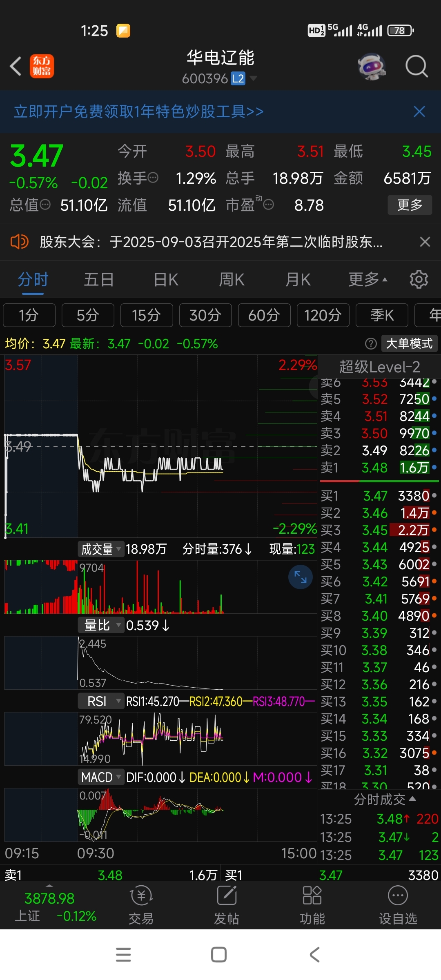The image size is (441, 980).
Task: Open the 股东大会 announcement text
Action: coord(211,242)
